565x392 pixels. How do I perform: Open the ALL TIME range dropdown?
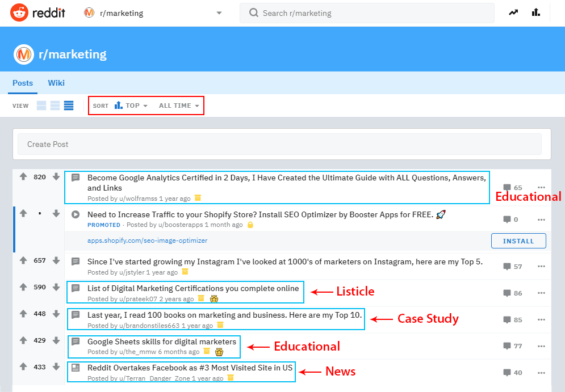179,106
